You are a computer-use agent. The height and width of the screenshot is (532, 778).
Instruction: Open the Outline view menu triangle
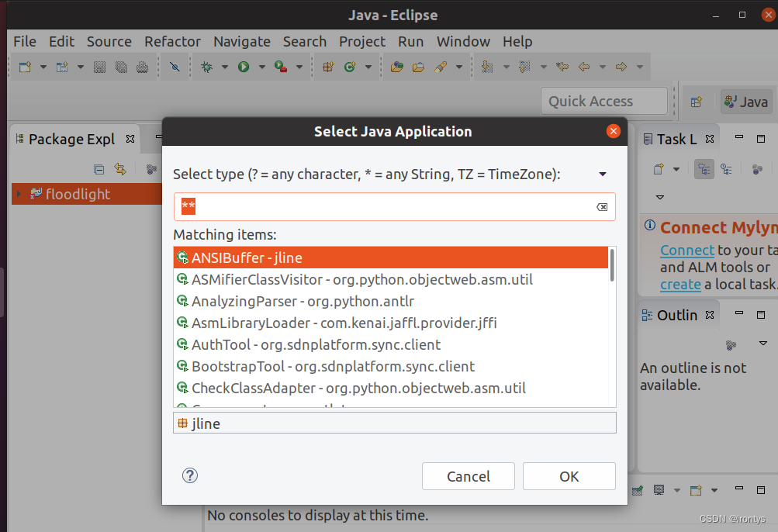pyautogui.click(x=763, y=343)
